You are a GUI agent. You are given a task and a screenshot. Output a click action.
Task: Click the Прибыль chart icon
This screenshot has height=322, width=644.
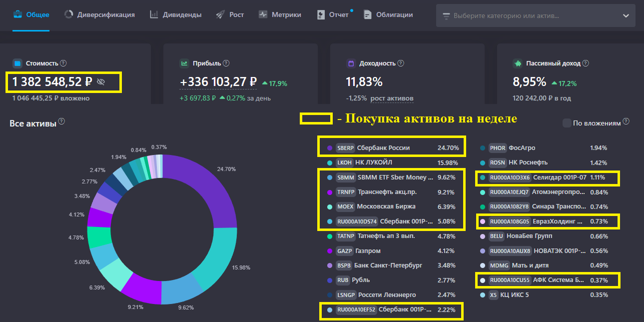(x=184, y=63)
